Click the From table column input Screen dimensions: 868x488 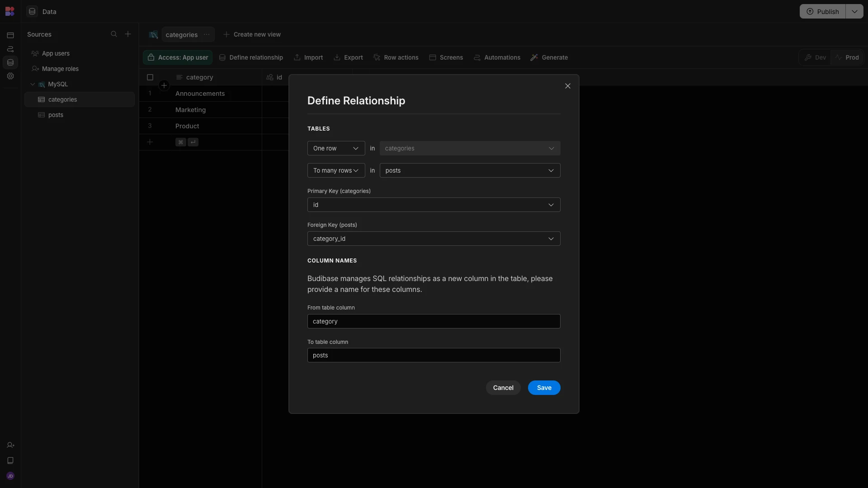pos(434,321)
